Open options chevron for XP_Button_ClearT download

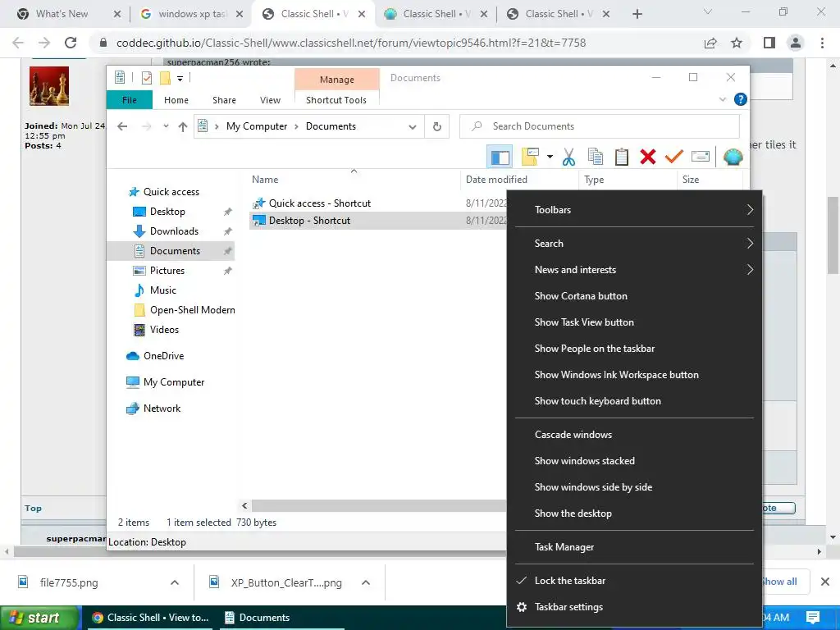click(x=365, y=582)
